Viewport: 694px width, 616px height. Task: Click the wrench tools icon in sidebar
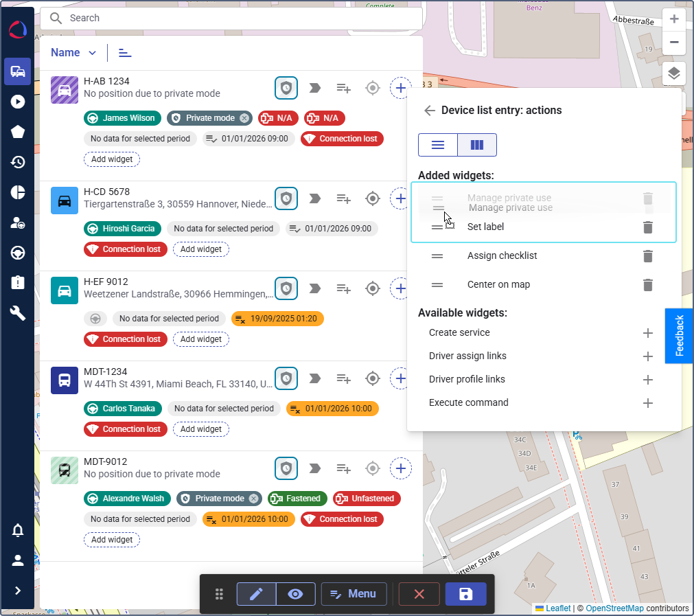[x=18, y=313]
